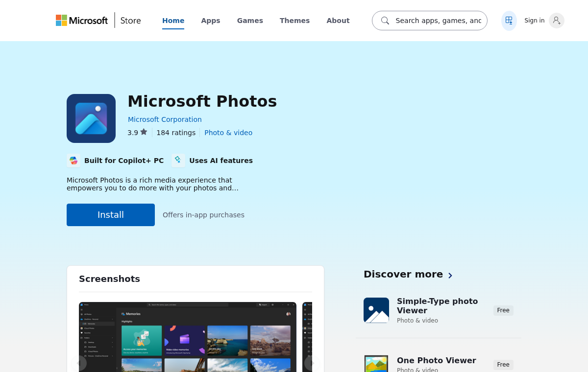This screenshot has height=372, width=588.
Task: Click the user account avatar icon
Action: [557, 21]
